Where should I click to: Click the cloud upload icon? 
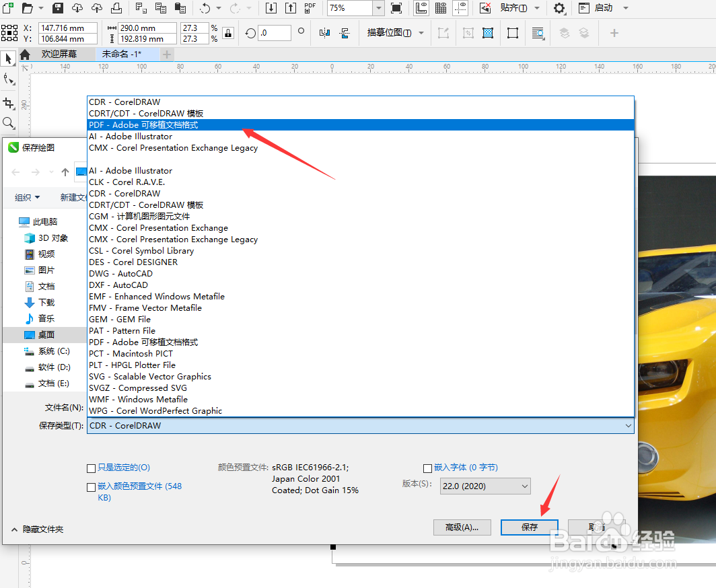[97, 8]
